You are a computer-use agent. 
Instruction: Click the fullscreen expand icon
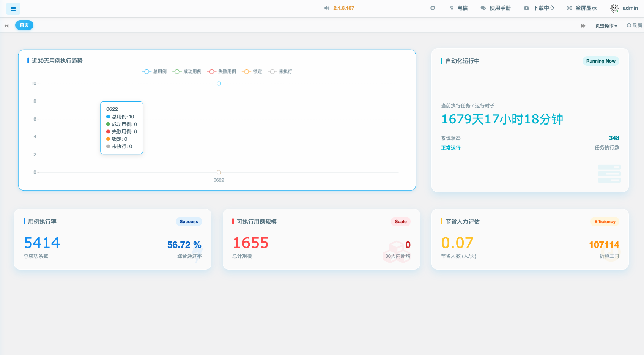point(569,8)
